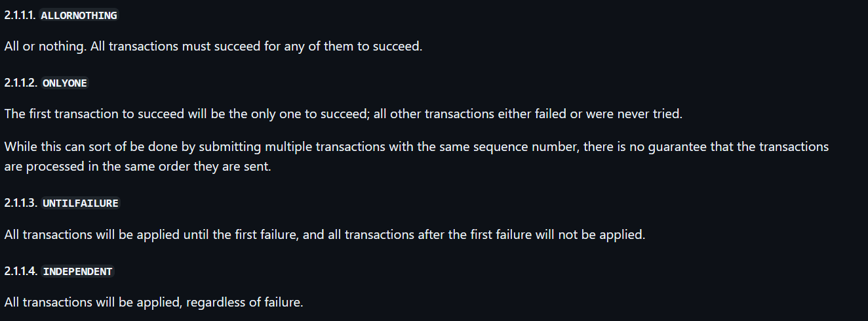Image resolution: width=868 pixels, height=321 pixels.
Task: Click the 'While this can sort of' paragraph
Action: 417,156
